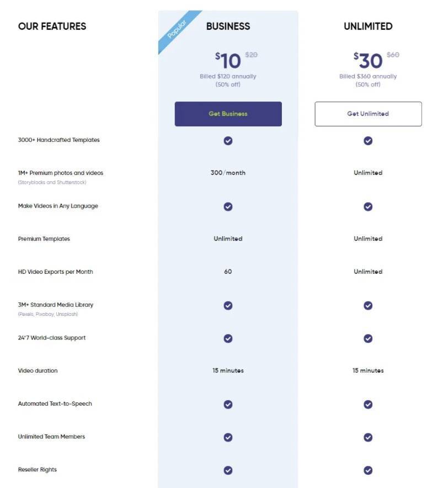The width and height of the screenshot is (448, 488).
Task: Click the blue Popular ribbon badge
Action: (x=178, y=30)
